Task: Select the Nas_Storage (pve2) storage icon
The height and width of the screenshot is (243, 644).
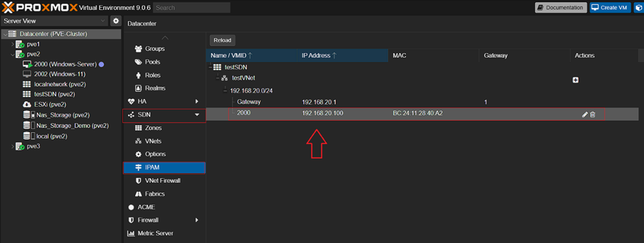Action: (x=28, y=115)
